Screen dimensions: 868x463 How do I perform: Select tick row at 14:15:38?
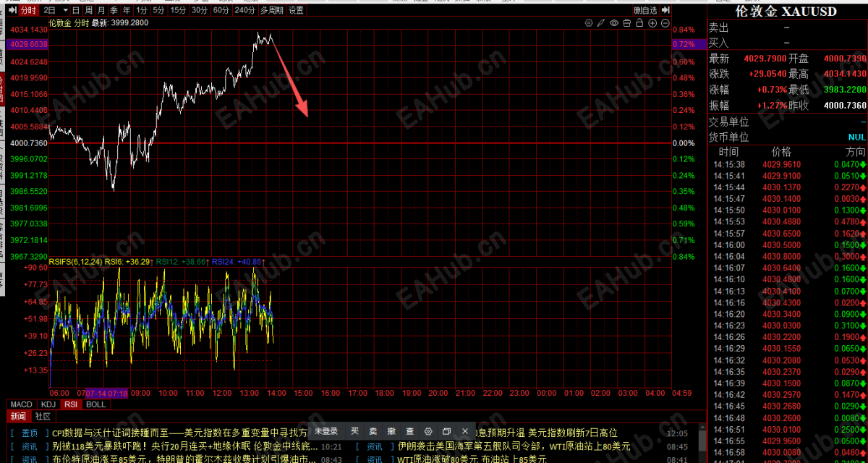[x=787, y=164]
